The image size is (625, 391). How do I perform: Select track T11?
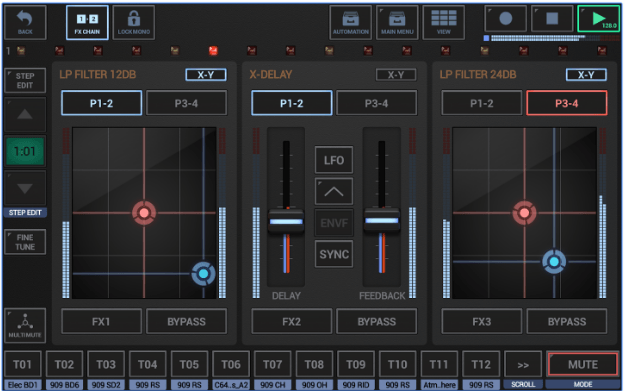439,364
